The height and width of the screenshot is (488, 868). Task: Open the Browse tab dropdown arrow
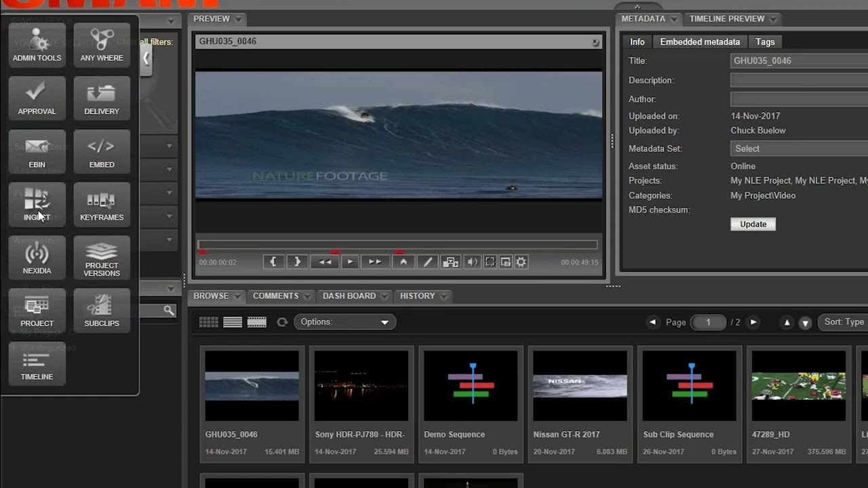(237, 296)
